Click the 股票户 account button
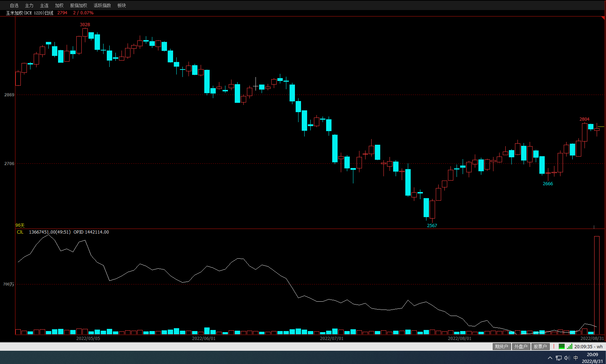Screen dimensions: 606x364 (540, 346)
